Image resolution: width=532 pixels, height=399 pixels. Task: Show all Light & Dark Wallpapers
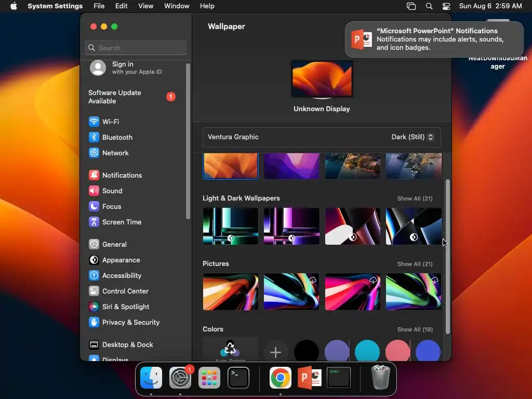[415, 198]
